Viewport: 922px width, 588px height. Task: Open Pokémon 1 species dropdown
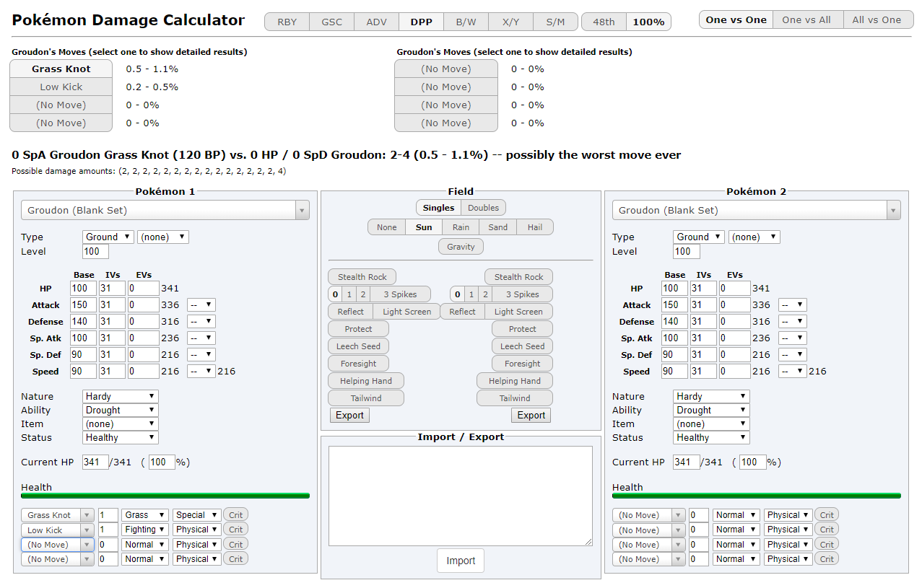coord(165,211)
